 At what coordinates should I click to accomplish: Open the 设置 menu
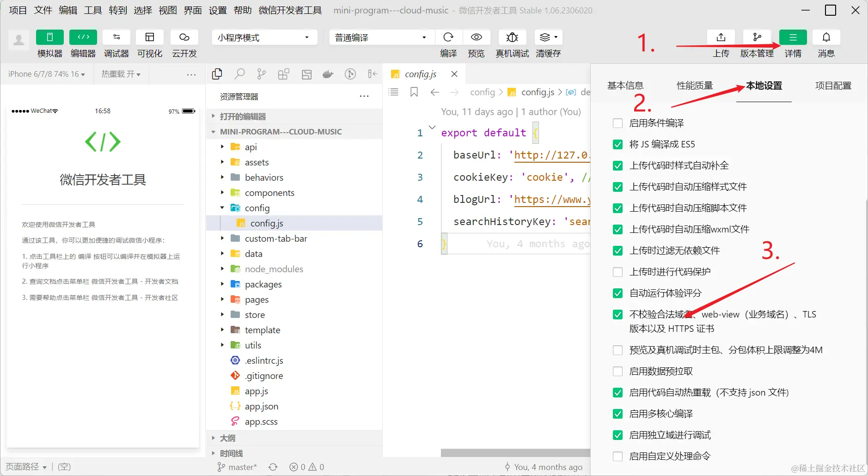[218, 10]
